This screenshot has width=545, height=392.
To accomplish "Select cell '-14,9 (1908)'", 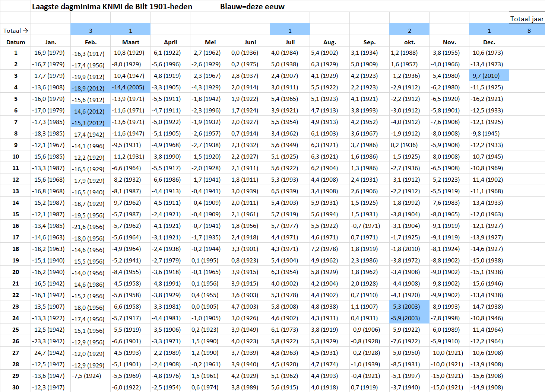I will pyautogui.click(x=489, y=387).
